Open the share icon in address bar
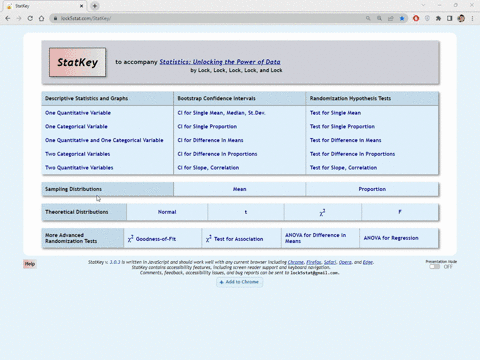This screenshot has width=480, height=360. pos(391,18)
